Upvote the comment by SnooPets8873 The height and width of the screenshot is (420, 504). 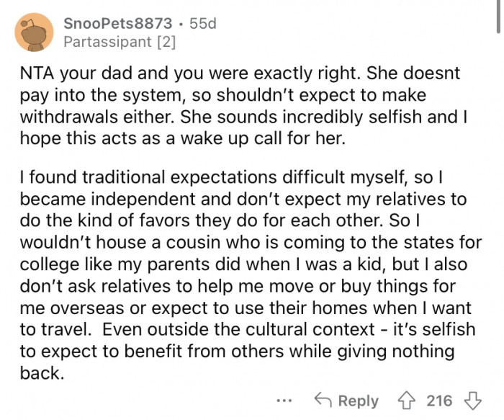coord(407,401)
